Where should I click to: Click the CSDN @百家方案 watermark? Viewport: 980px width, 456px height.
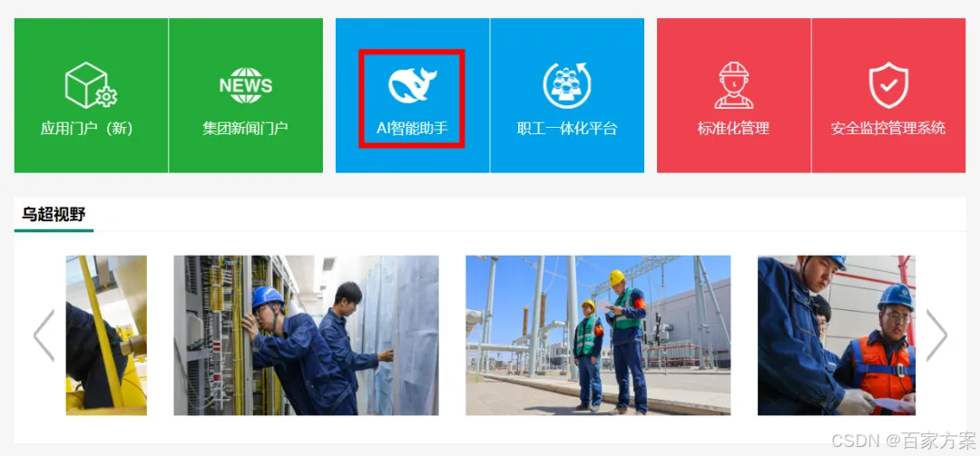[903, 441]
